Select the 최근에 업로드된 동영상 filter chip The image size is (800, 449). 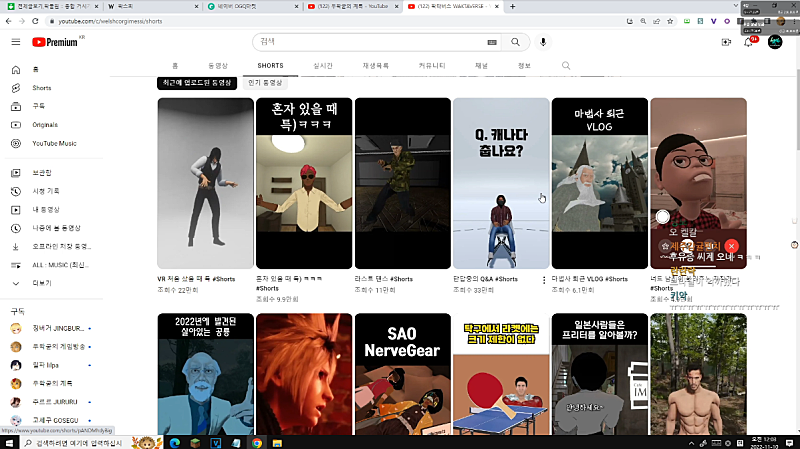pos(197,82)
